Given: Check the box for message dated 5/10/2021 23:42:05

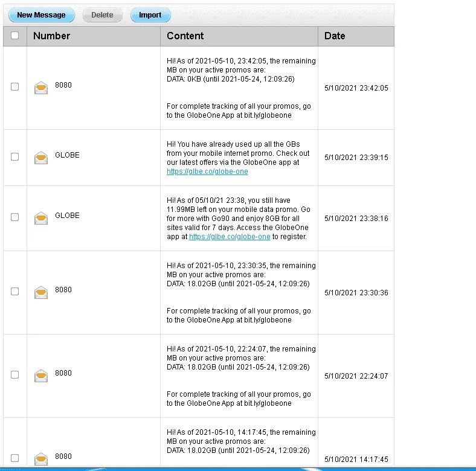Looking at the screenshot, I should pos(14,86).
